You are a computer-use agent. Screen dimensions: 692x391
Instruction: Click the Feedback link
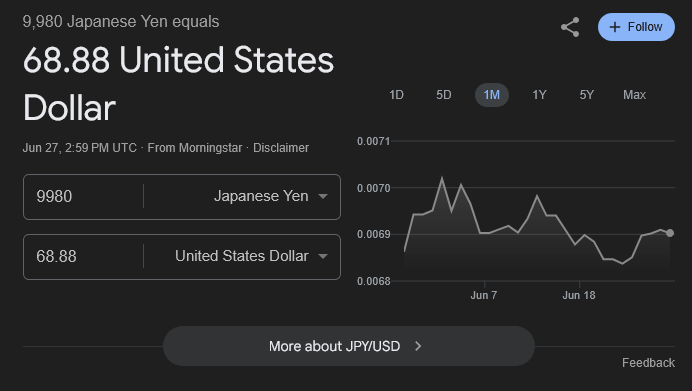click(x=648, y=363)
